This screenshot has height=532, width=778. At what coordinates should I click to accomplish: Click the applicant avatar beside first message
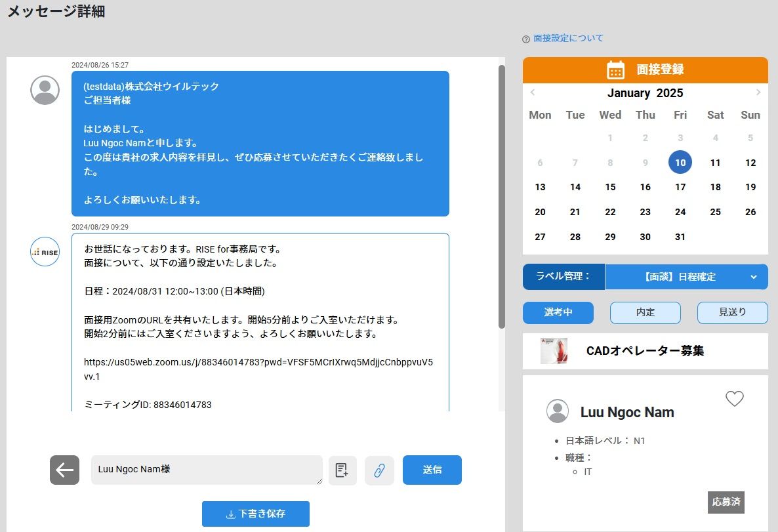click(x=45, y=91)
